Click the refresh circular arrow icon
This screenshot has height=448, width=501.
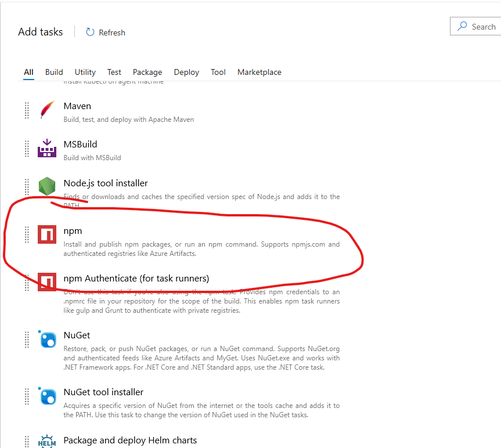tap(90, 32)
